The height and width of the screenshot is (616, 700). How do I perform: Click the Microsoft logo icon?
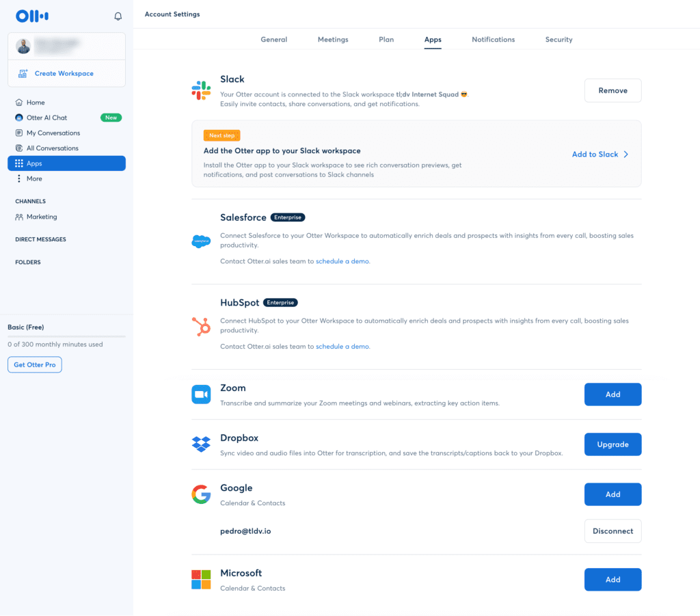(201, 580)
